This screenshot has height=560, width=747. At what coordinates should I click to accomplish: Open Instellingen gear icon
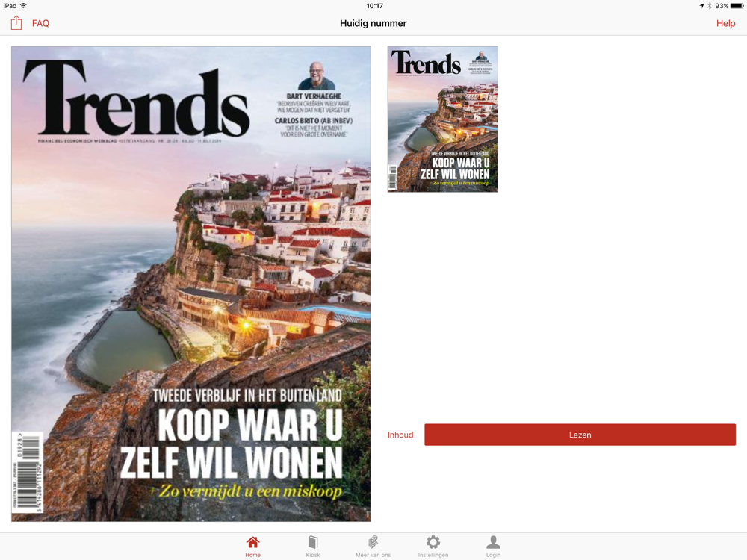tap(433, 542)
